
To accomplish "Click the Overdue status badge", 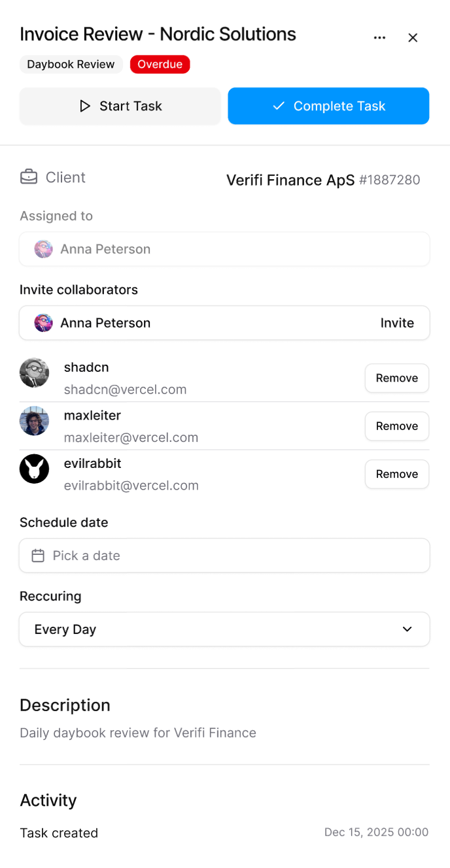I will pyautogui.click(x=160, y=64).
